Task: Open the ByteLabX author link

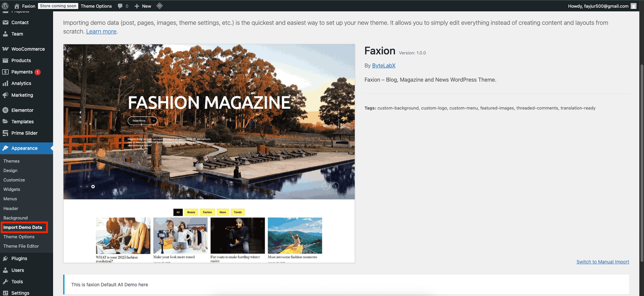Action: [x=384, y=66]
